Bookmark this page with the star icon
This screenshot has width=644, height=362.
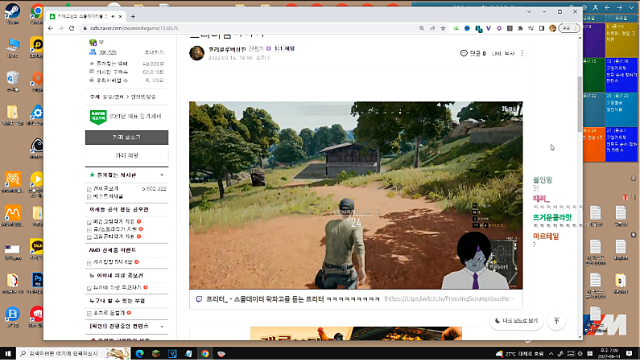coord(443,27)
